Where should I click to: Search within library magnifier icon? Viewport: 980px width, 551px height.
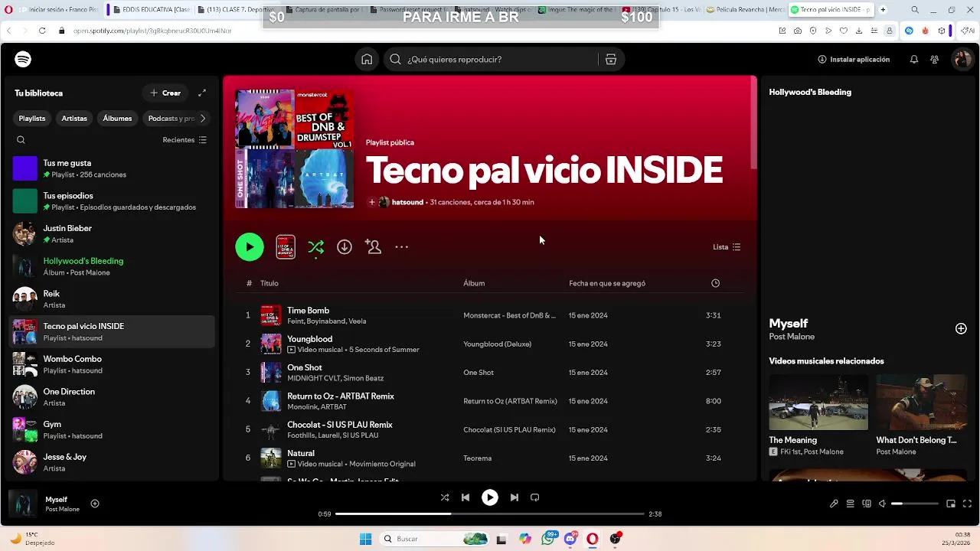(21, 140)
